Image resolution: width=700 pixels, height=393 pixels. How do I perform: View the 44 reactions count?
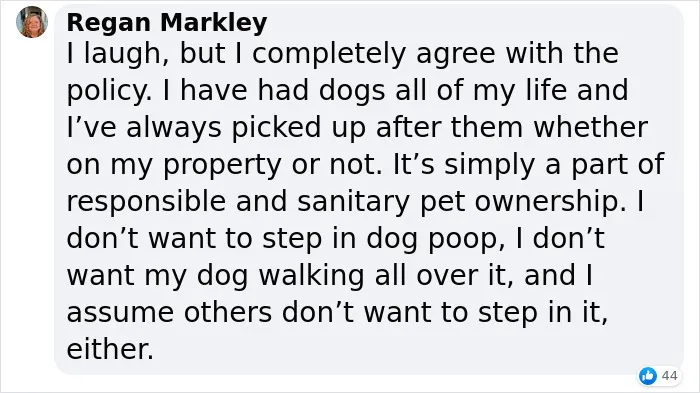click(669, 376)
